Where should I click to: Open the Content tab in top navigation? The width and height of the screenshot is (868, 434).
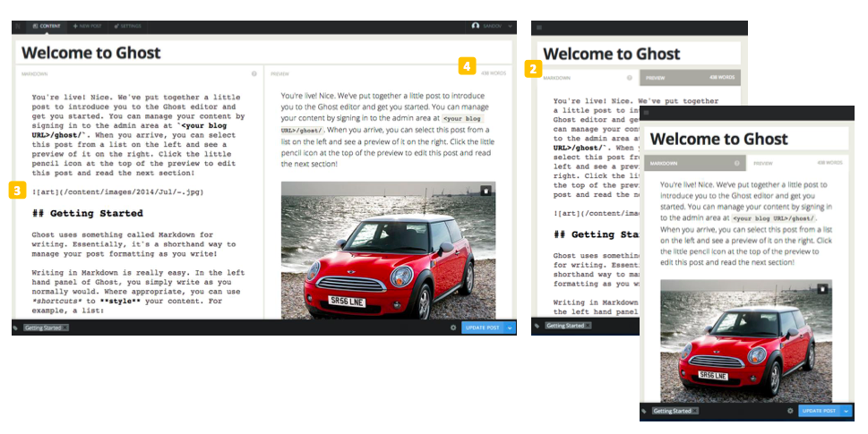tap(47, 26)
